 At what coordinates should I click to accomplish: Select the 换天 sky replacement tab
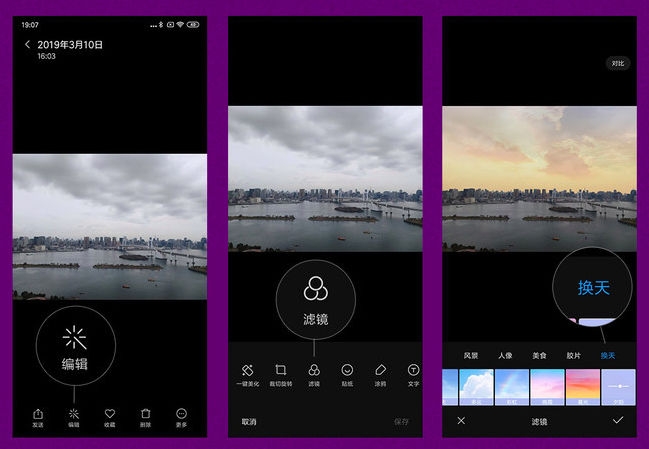tap(608, 355)
